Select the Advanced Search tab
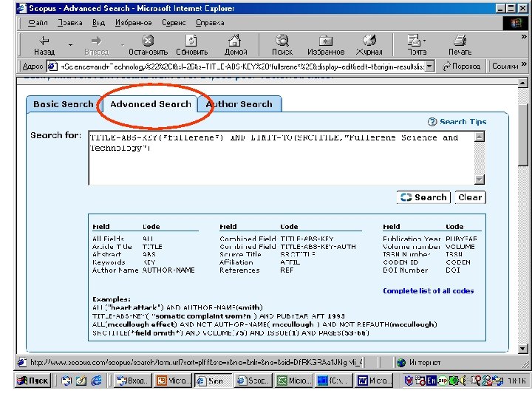 click(150, 104)
